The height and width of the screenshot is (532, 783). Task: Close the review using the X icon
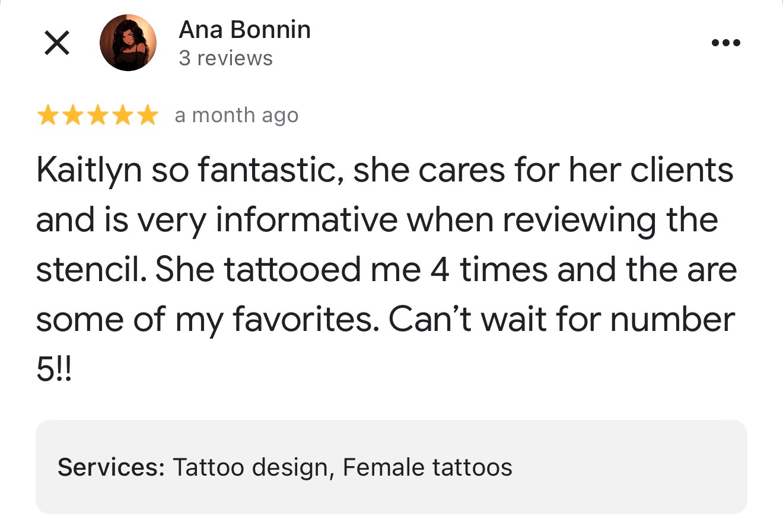point(57,43)
